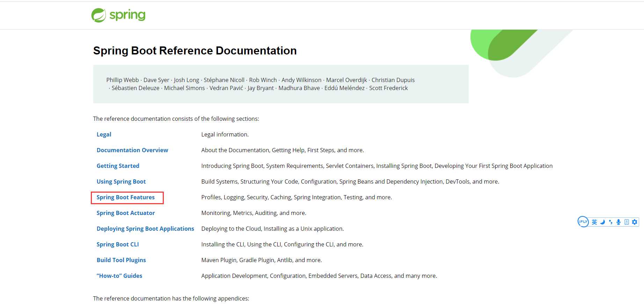Click the blue microphone icon in iFLY bar
This screenshot has height=304, width=644.
[x=619, y=222]
